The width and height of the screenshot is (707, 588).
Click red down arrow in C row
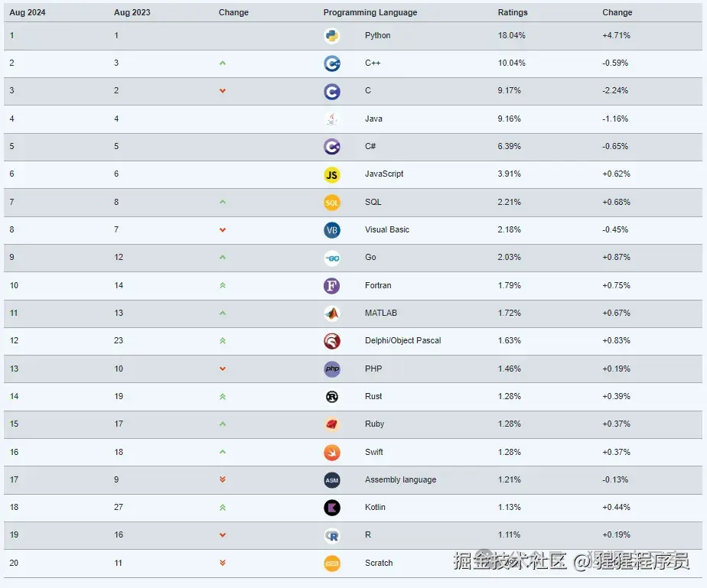pos(223,90)
